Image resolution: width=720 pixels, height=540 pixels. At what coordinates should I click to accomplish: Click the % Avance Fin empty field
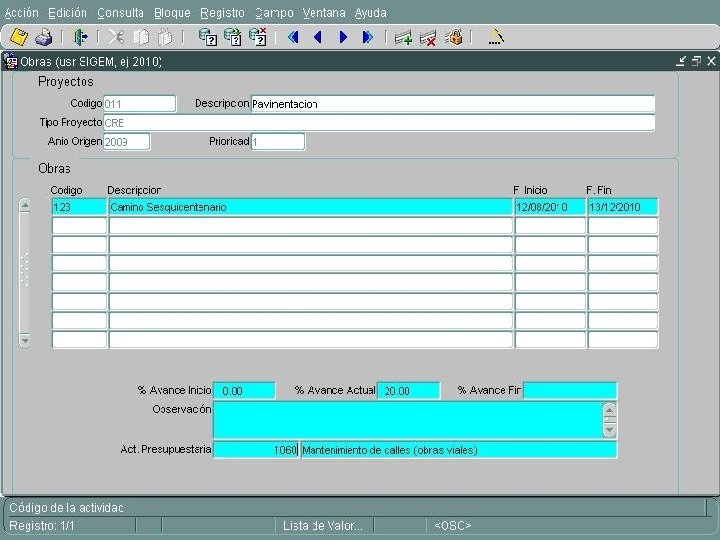coord(570,391)
